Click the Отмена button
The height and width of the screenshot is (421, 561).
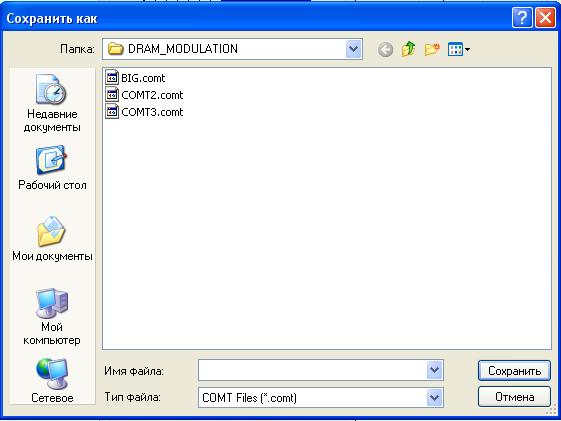514,397
